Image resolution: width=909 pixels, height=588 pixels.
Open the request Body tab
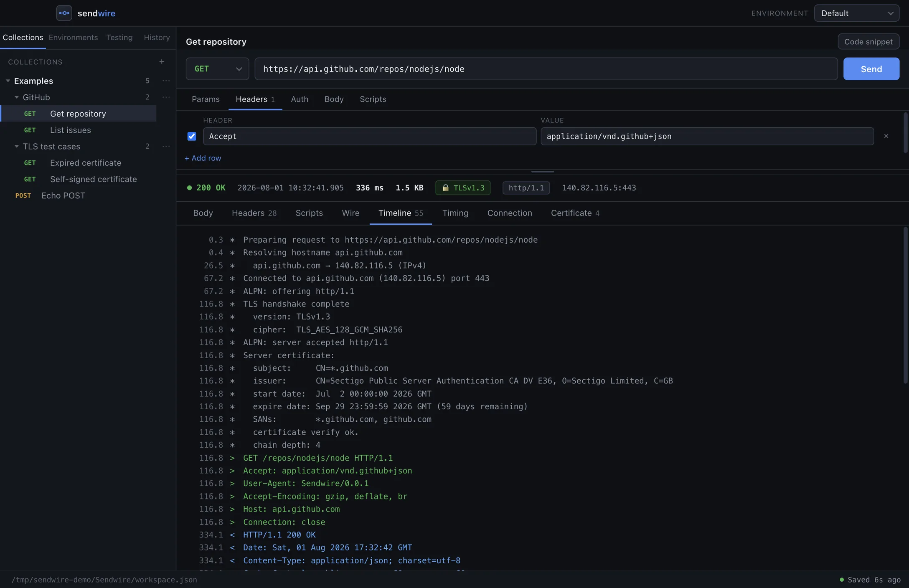click(x=334, y=99)
